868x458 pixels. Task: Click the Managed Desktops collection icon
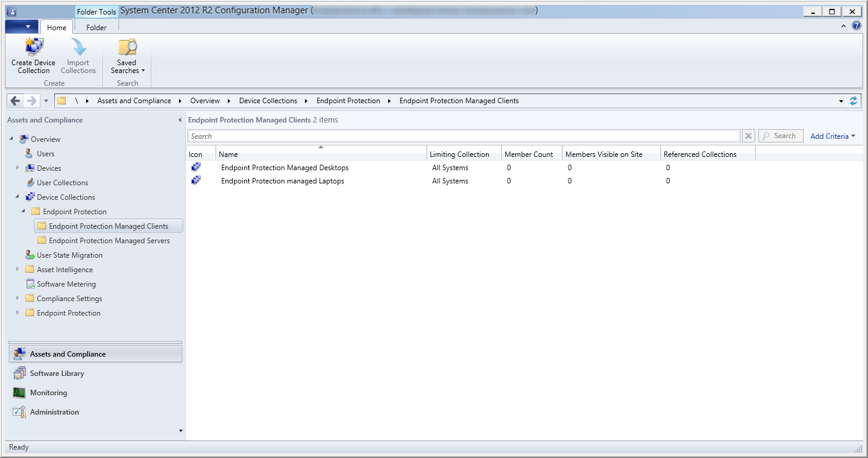click(x=196, y=167)
